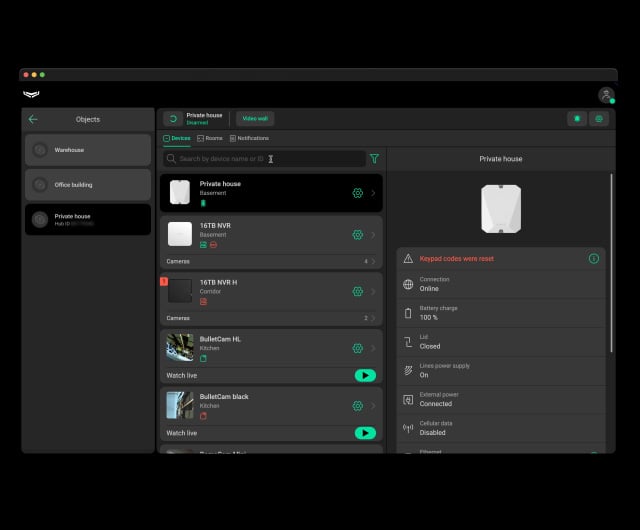Click the device search field
The height and width of the screenshot is (530, 640).
pyautogui.click(x=265, y=158)
